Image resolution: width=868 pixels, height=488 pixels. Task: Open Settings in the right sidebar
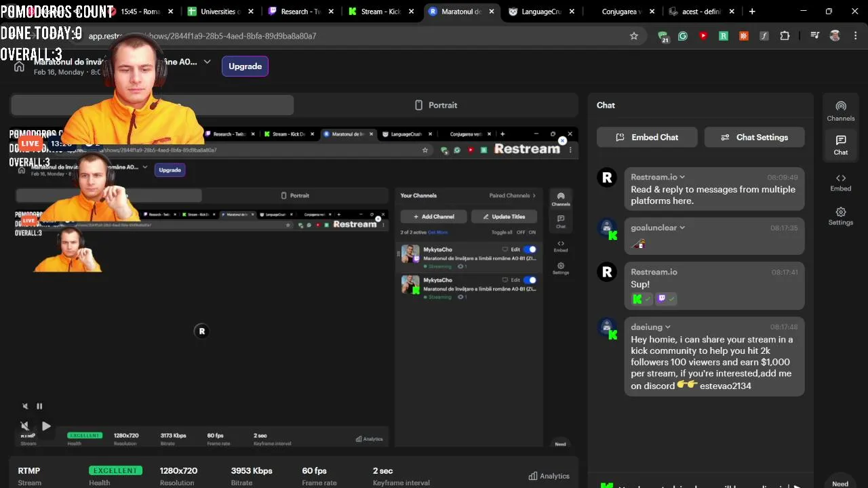840,216
